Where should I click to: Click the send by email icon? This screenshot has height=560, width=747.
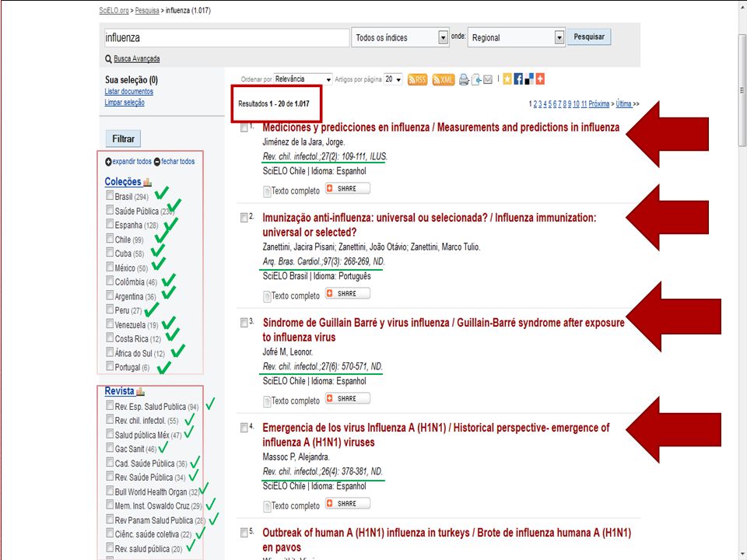488,80
